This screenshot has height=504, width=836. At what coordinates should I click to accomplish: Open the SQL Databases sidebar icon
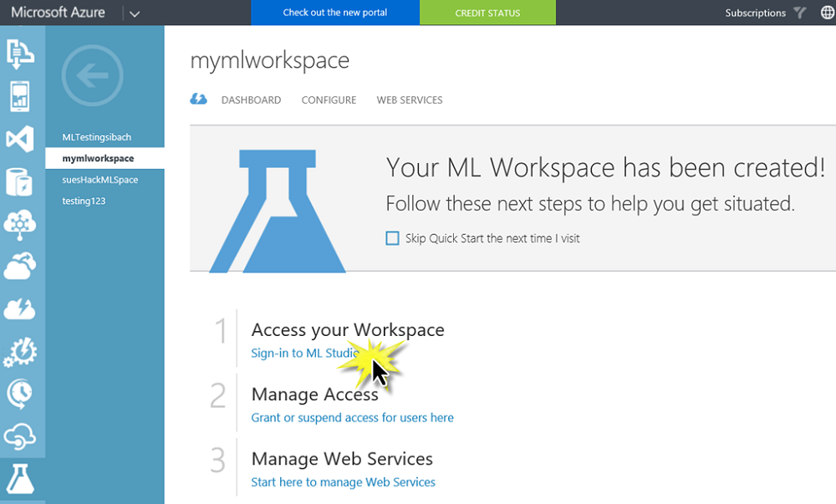19,181
